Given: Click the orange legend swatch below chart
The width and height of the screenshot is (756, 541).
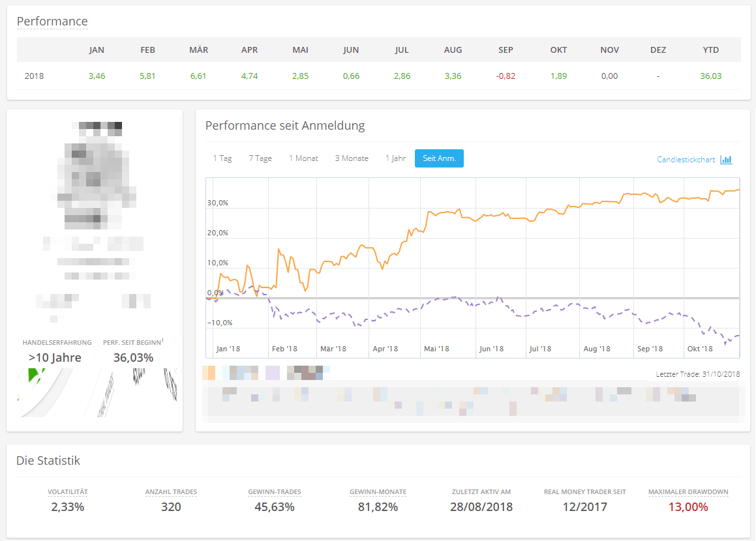Looking at the screenshot, I should tap(209, 373).
